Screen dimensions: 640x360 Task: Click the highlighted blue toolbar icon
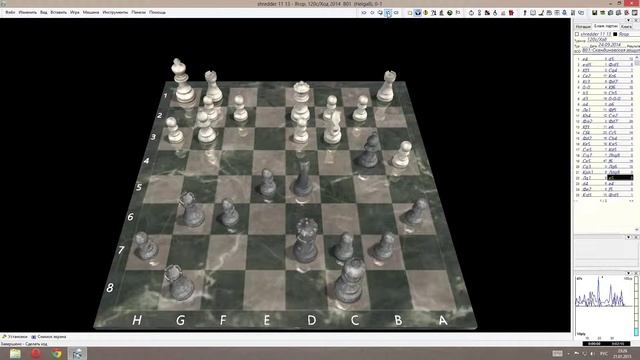tap(418, 13)
